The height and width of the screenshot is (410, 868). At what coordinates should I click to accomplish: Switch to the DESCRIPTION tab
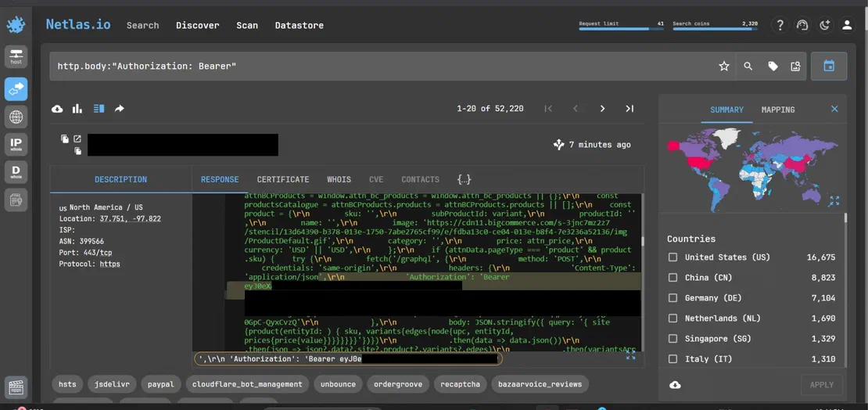[x=120, y=179]
